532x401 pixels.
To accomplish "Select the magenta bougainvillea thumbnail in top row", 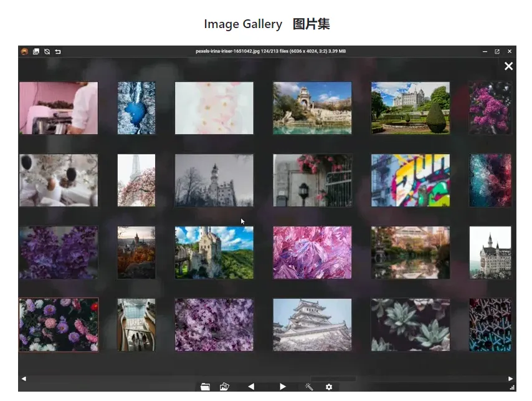I will (490, 108).
